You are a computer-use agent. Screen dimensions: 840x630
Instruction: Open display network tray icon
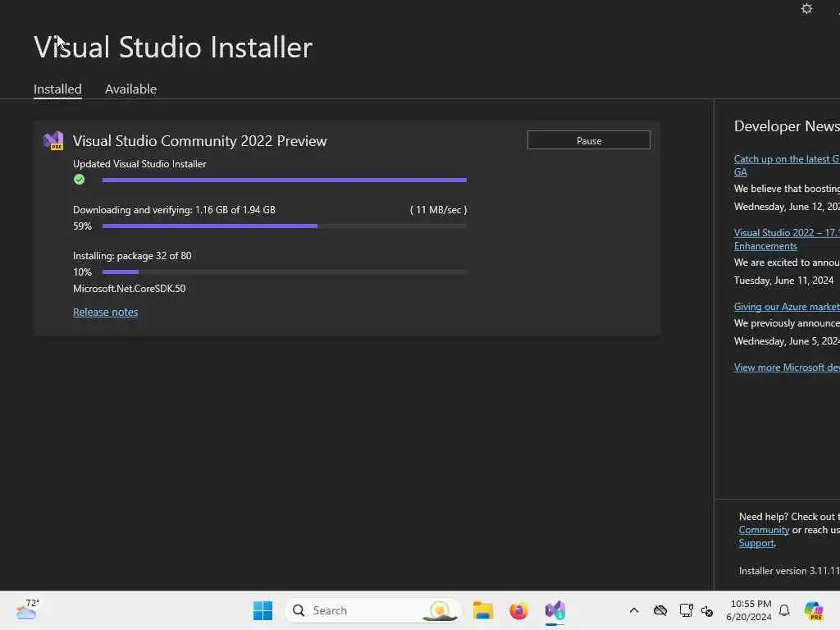pyautogui.click(x=687, y=610)
